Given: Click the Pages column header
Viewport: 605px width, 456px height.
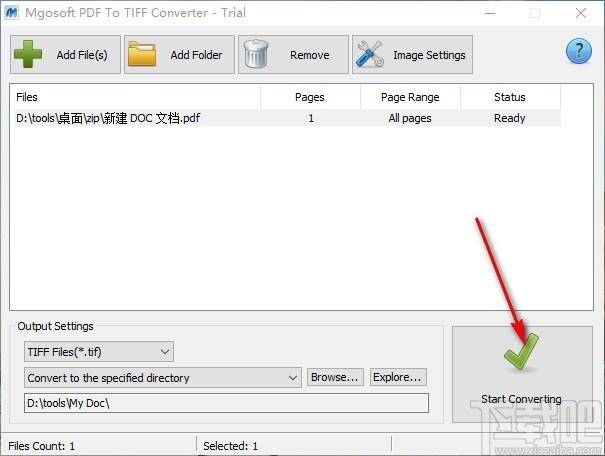Looking at the screenshot, I should [x=310, y=97].
